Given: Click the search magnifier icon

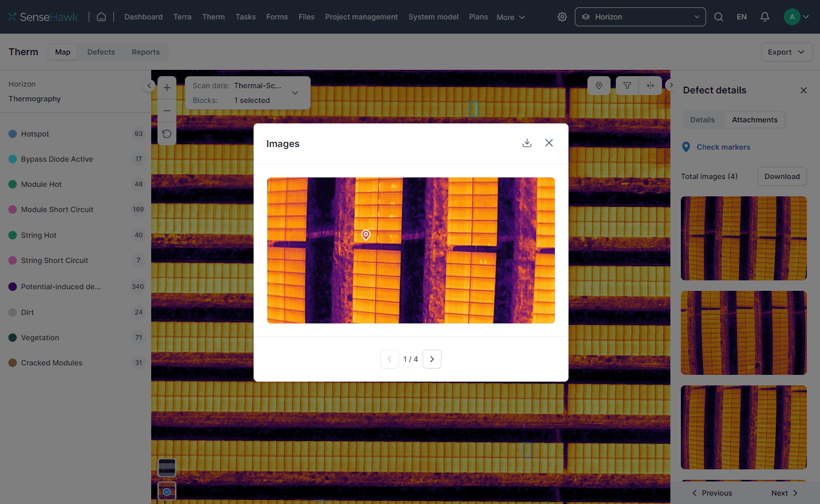Looking at the screenshot, I should click(719, 17).
